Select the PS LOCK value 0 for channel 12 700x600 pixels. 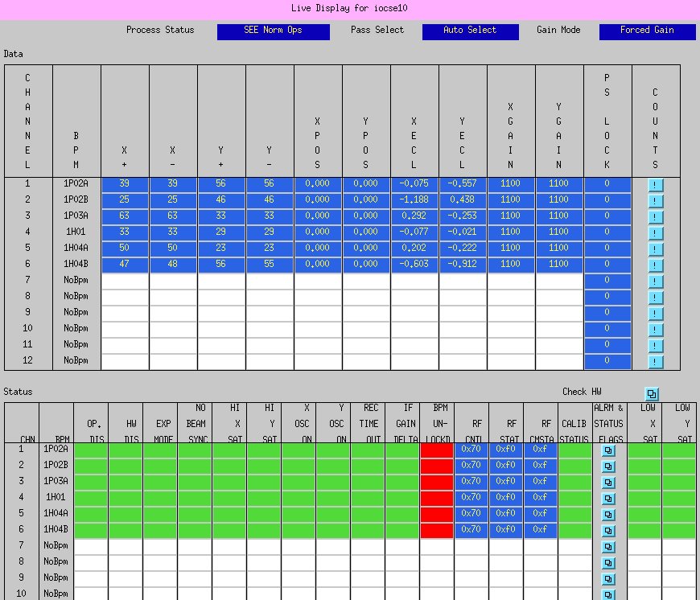click(x=607, y=360)
